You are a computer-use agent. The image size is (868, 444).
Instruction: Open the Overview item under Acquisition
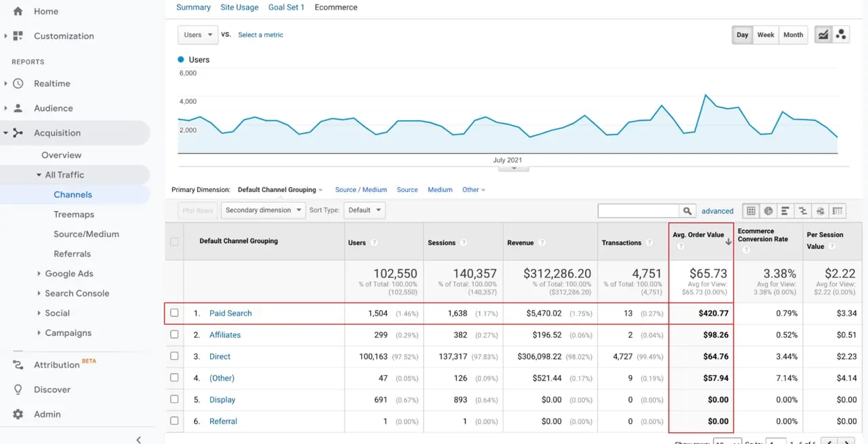pos(61,155)
